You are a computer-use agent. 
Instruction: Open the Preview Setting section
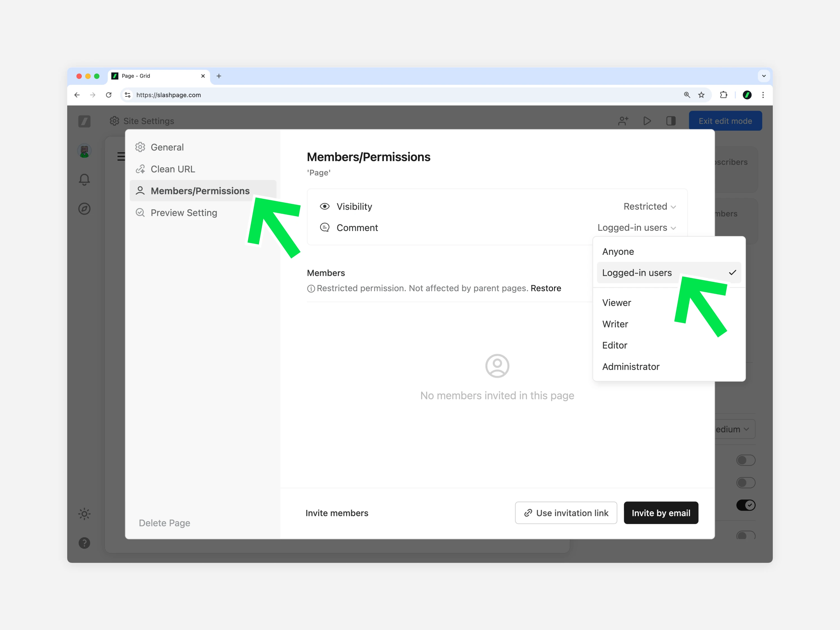pyautogui.click(x=203, y=213)
